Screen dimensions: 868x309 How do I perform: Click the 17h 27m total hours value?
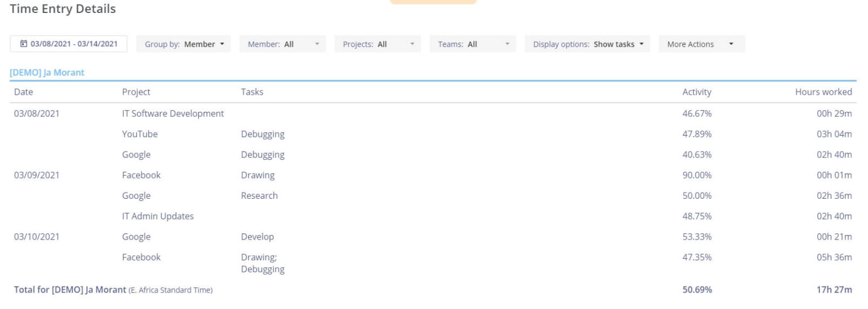tap(834, 290)
